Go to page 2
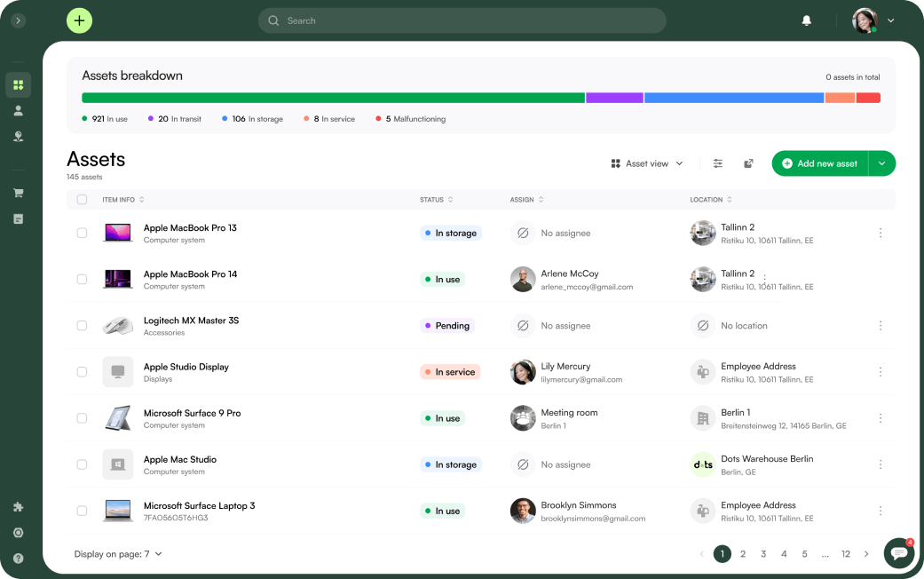This screenshot has height=579, width=924. (x=743, y=553)
